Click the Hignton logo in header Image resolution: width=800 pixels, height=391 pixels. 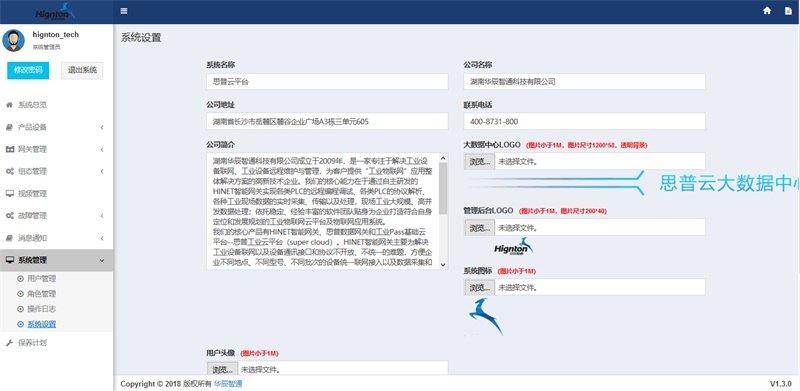(55, 11)
